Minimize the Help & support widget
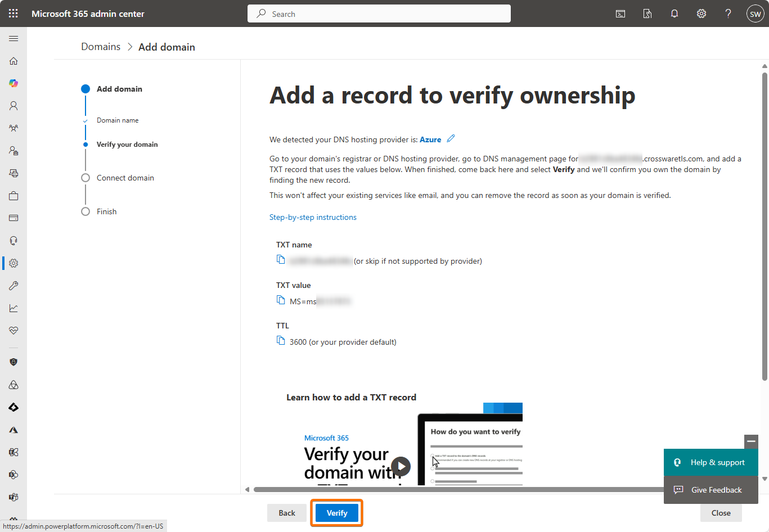Viewport: 769px width, 532px height. click(x=751, y=441)
